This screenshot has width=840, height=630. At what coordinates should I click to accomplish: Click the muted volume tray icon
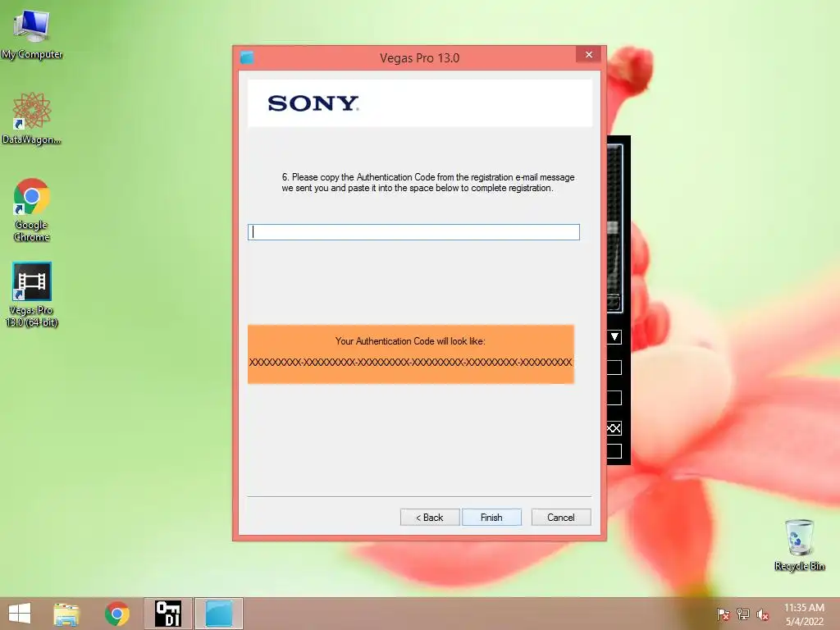click(x=763, y=614)
